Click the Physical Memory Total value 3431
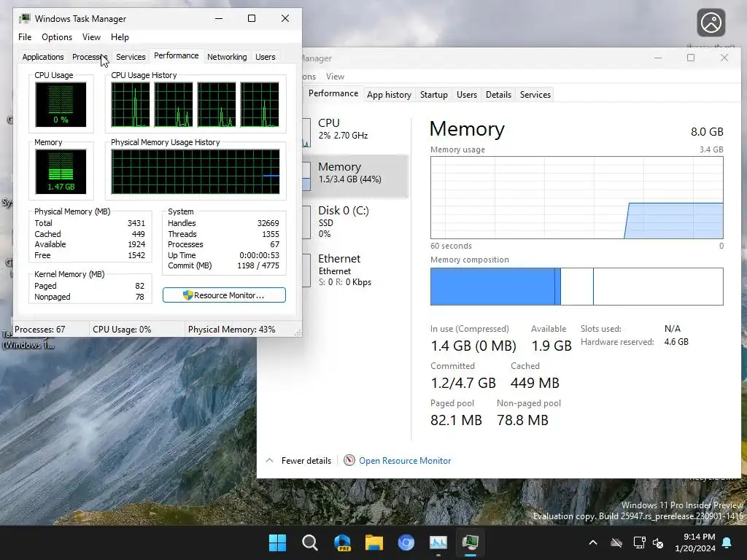The height and width of the screenshot is (560, 747). [x=136, y=223]
